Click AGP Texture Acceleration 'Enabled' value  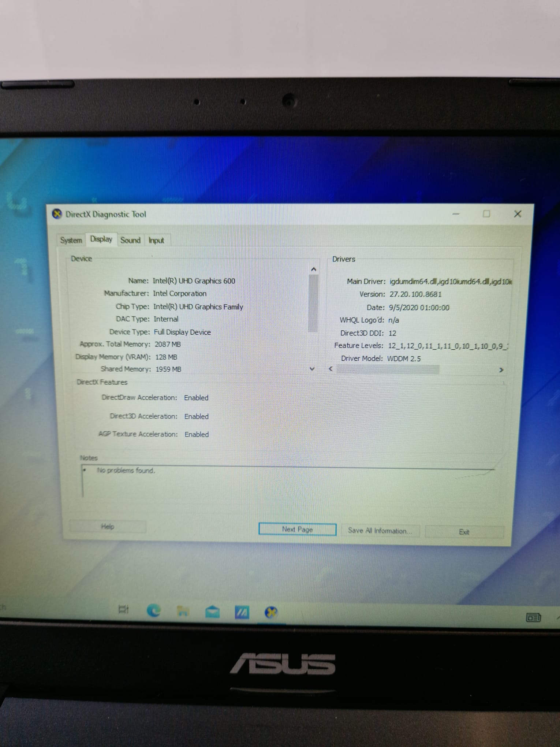(x=197, y=434)
